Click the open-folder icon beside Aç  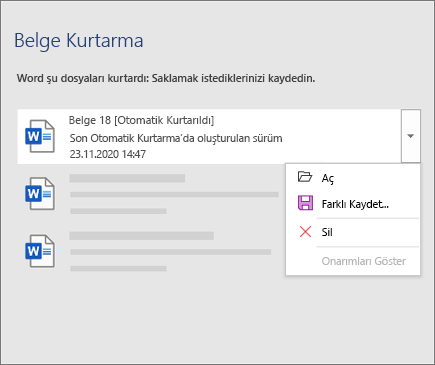(x=305, y=177)
